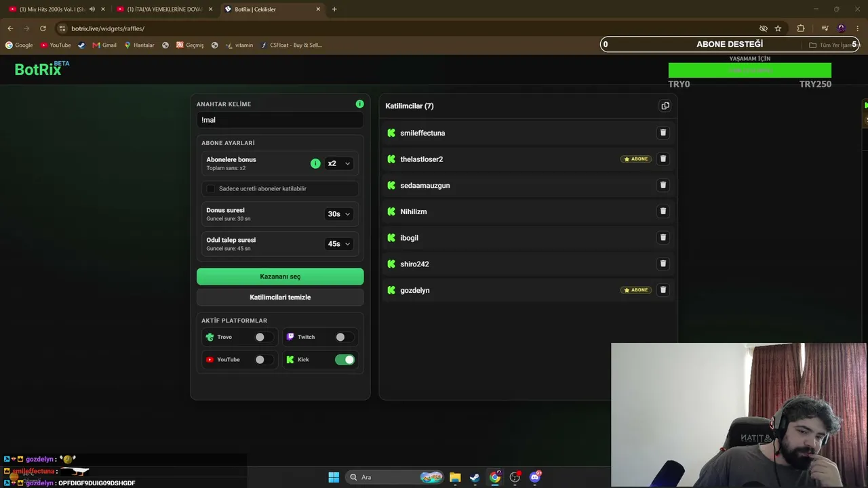Open Steam from the taskbar
Screen dimensions: 868x488
pyautogui.click(x=475, y=477)
